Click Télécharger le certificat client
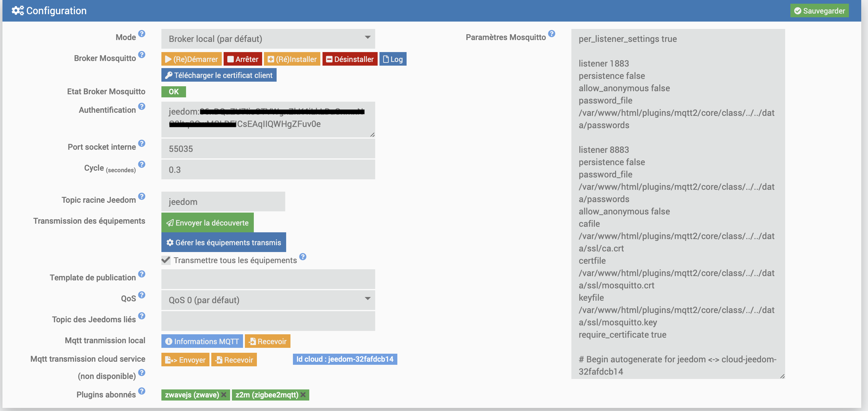 [219, 75]
